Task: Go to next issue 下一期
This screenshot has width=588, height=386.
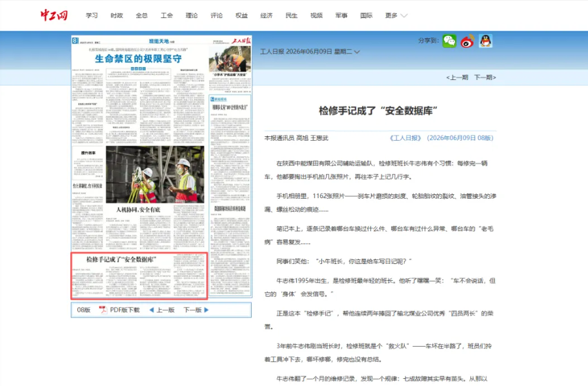Action: 485,77
